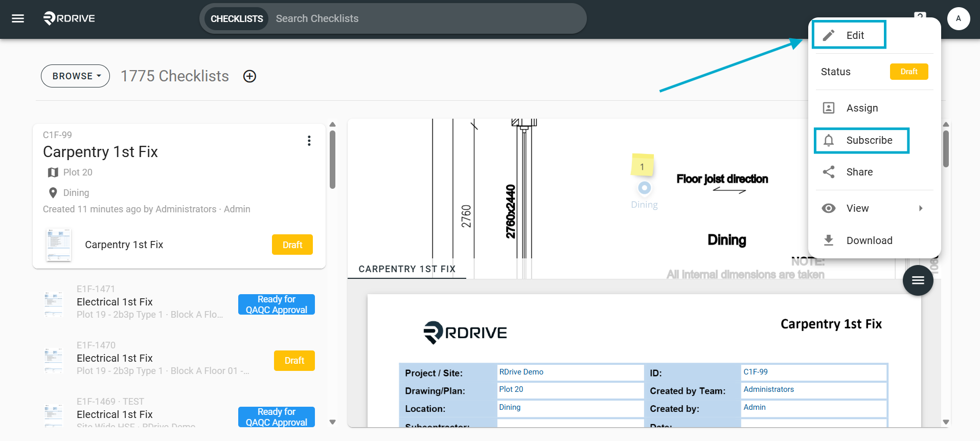The width and height of the screenshot is (980, 441).
Task: Click Draft status badge in menu
Action: [909, 72]
